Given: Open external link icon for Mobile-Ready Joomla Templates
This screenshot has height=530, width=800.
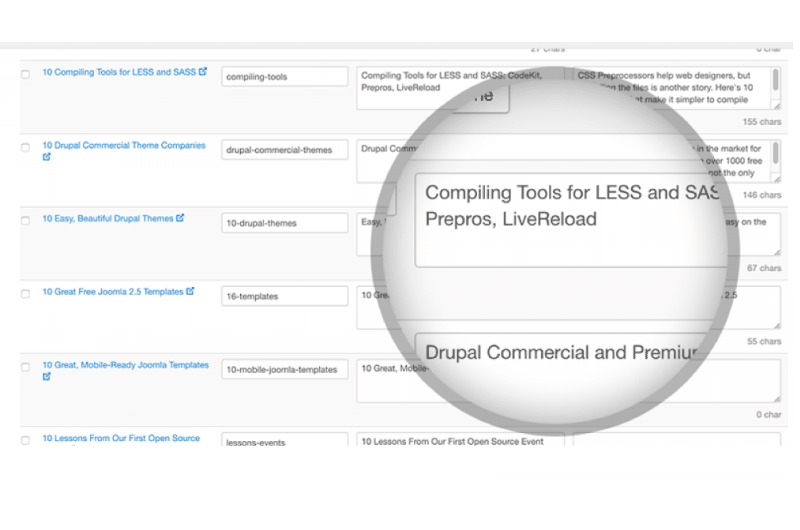Looking at the screenshot, I should 46,376.
